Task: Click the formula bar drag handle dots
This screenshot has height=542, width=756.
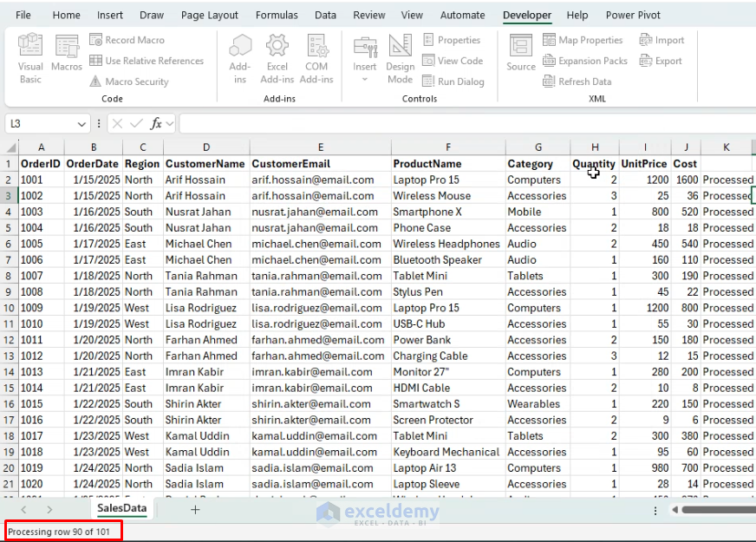Action: [99, 124]
